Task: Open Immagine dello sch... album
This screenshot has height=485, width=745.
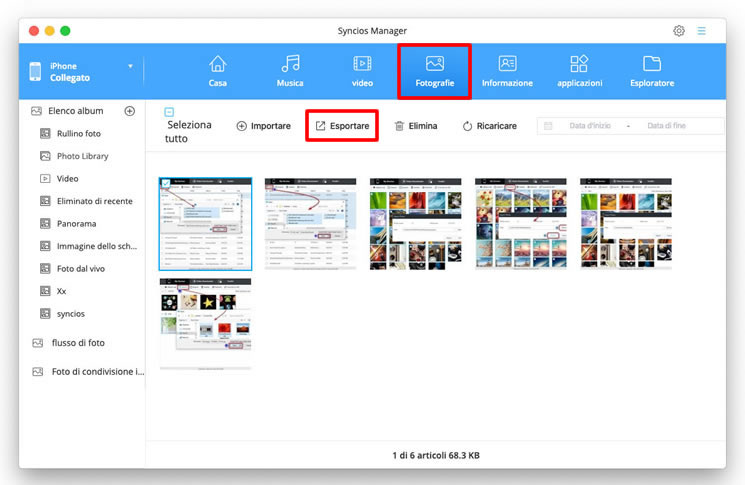Action: 96,246
